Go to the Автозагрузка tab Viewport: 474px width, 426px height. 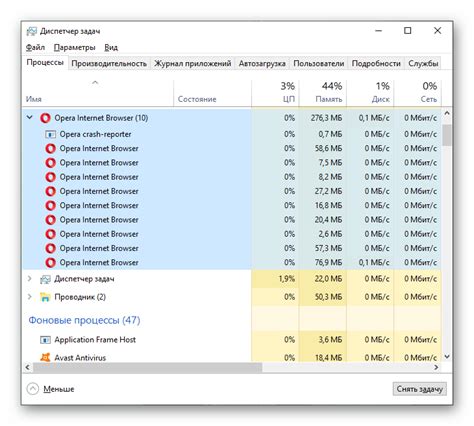click(262, 63)
